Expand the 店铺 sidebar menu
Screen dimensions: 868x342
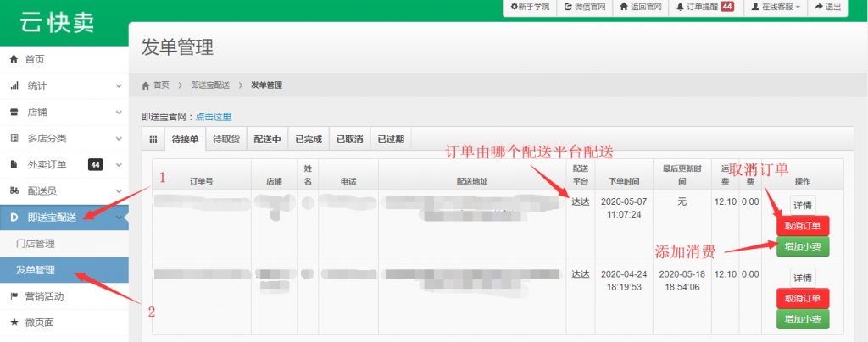point(64,112)
